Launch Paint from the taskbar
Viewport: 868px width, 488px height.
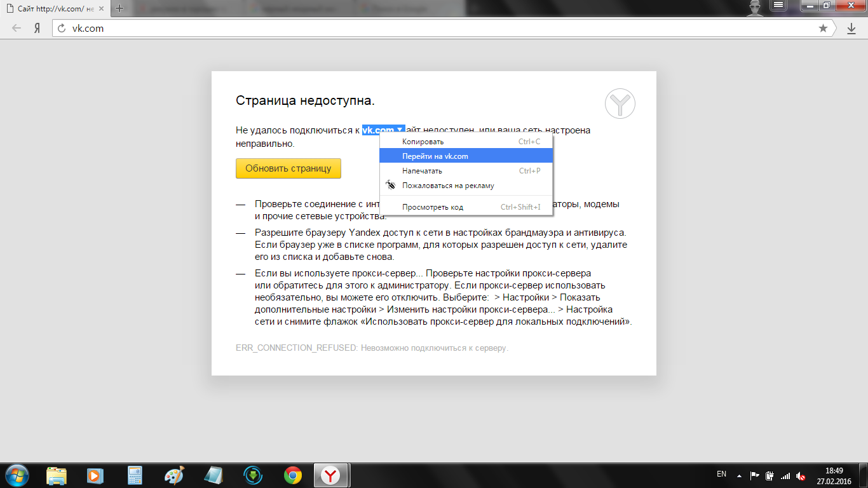[x=175, y=475]
